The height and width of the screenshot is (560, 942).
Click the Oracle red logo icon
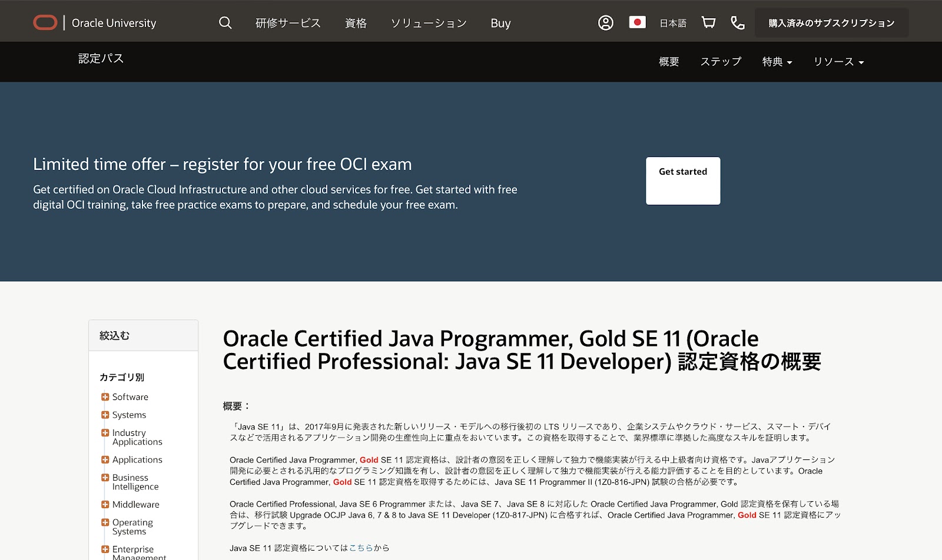[x=45, y=23]
